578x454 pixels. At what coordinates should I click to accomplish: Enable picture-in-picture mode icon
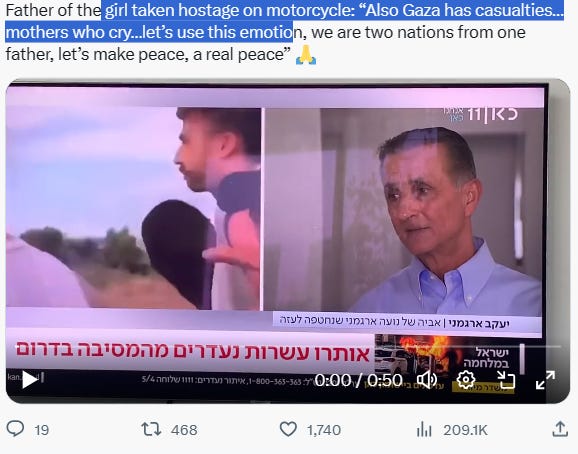pos(505,380)
